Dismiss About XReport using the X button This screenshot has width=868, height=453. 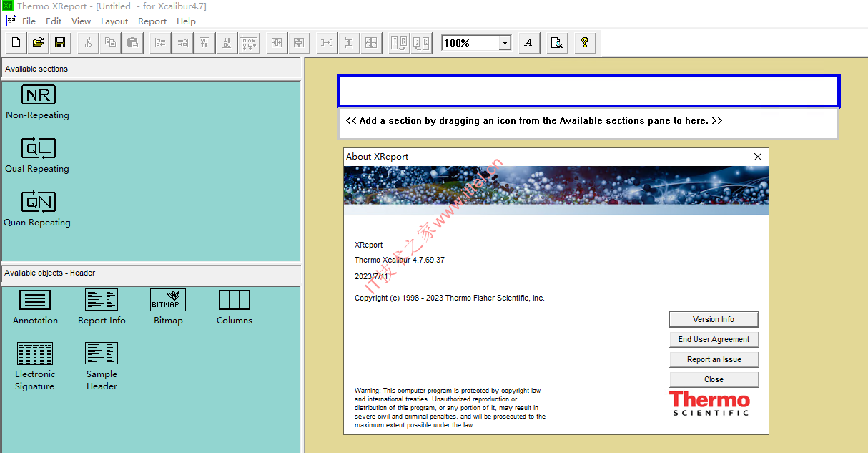pyautogui.click(x=758, y=157)
